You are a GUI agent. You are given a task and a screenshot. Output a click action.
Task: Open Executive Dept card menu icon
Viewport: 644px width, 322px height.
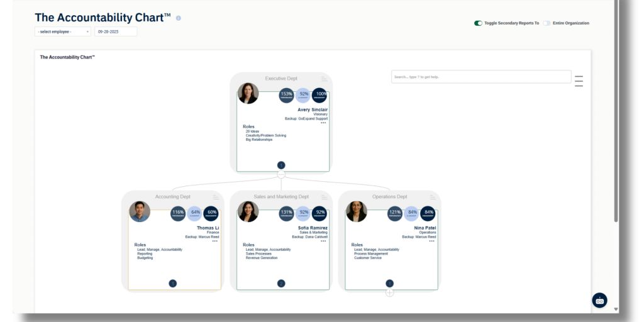325,79
